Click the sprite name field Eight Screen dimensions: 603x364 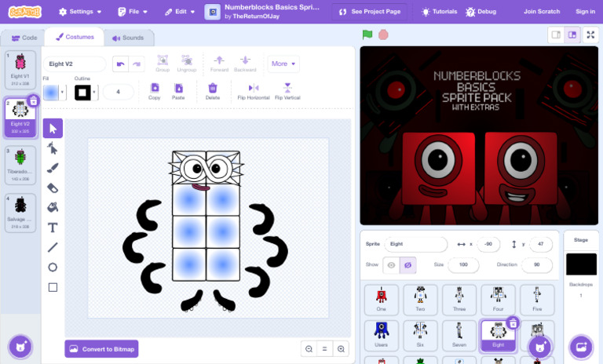point(415,244)
